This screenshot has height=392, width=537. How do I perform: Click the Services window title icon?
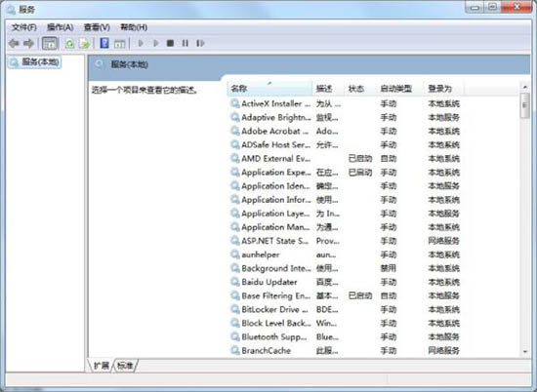click(x=11, y=9)
